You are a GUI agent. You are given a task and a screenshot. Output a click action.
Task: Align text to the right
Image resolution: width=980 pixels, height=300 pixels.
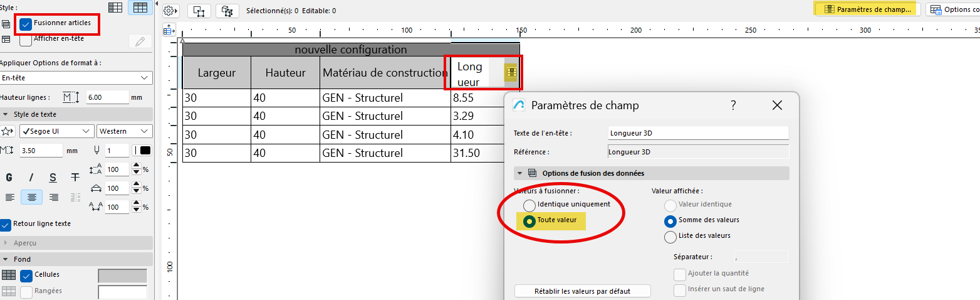tap(54, 197)
